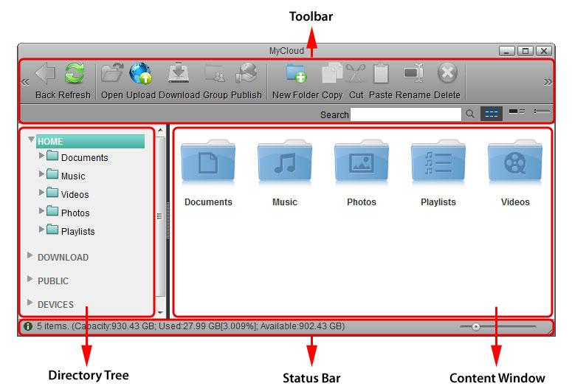The height and width of the screenshot is (392, 572).
Task: Select DEVICES label in tree
Action: pos(55,304)
